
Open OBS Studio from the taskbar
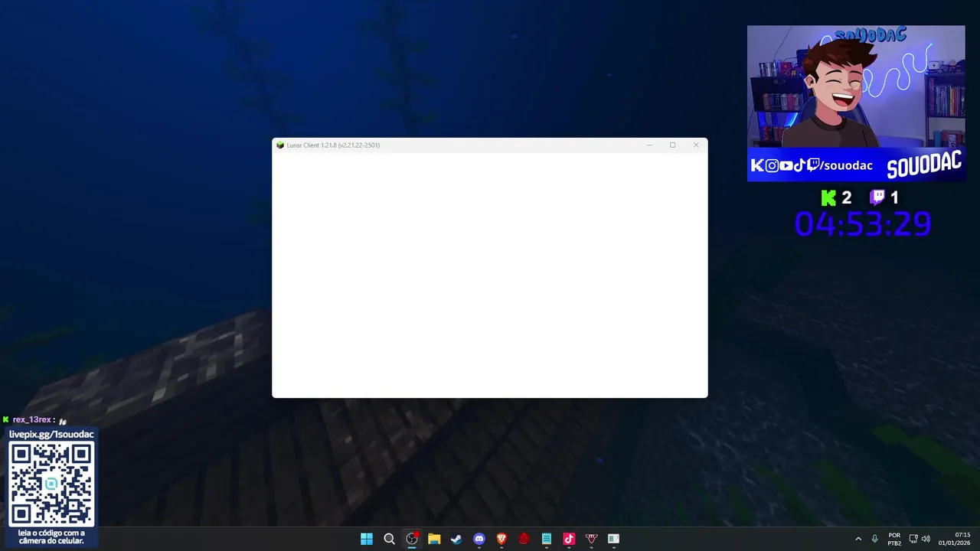tap(412, 539)
